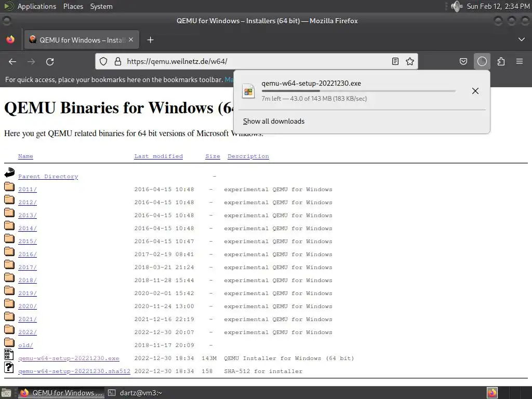Select the QEMU for Windows browser tab

click(x=82, y=39)
